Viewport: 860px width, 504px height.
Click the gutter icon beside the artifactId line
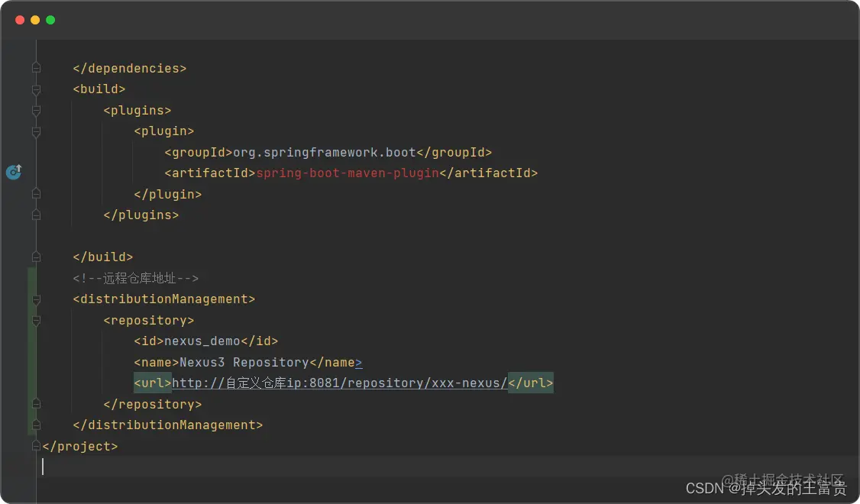(14, 172)
